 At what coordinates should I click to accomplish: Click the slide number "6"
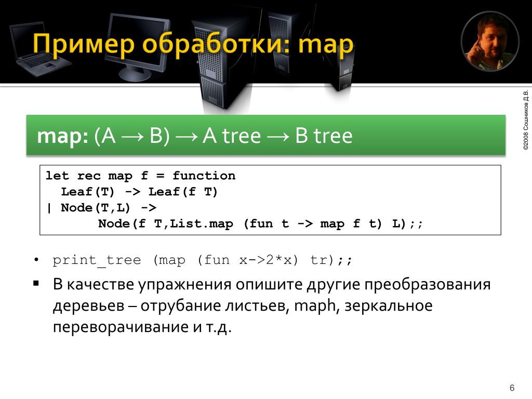click(512, 388)
